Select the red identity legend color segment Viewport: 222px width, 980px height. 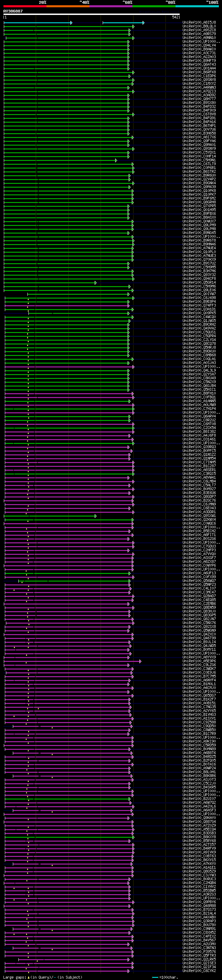coord(25,6)
